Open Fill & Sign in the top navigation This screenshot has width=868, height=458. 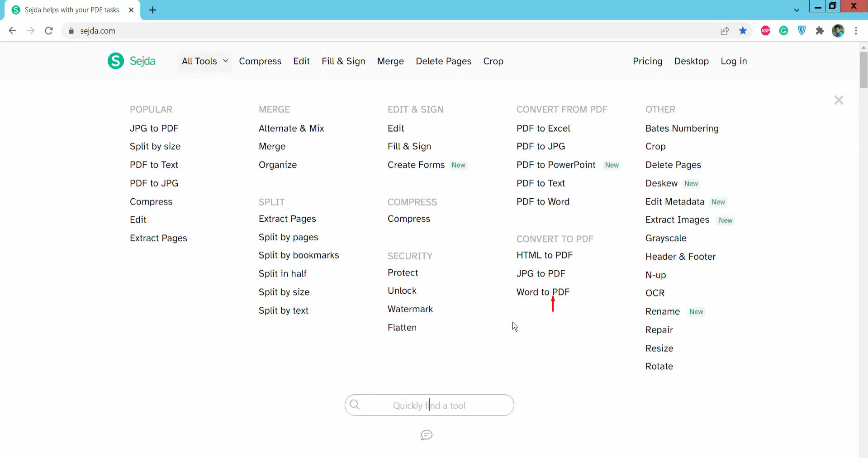[343, 61]
